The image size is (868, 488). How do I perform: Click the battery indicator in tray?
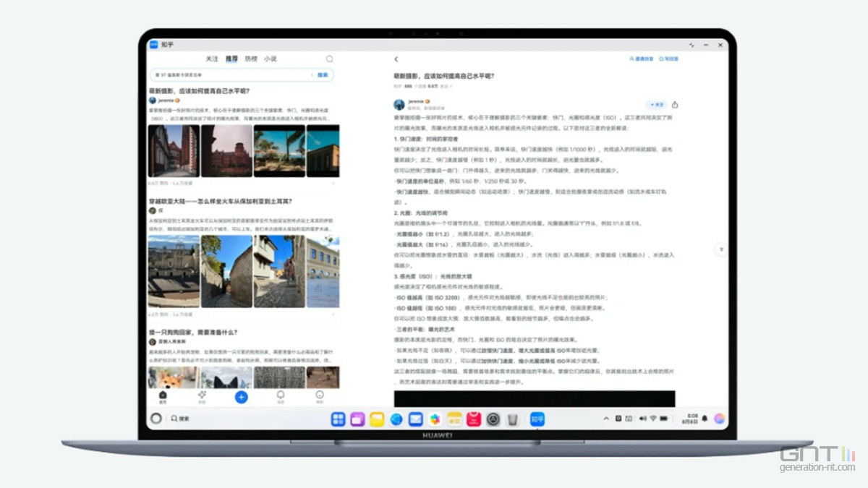664,419
